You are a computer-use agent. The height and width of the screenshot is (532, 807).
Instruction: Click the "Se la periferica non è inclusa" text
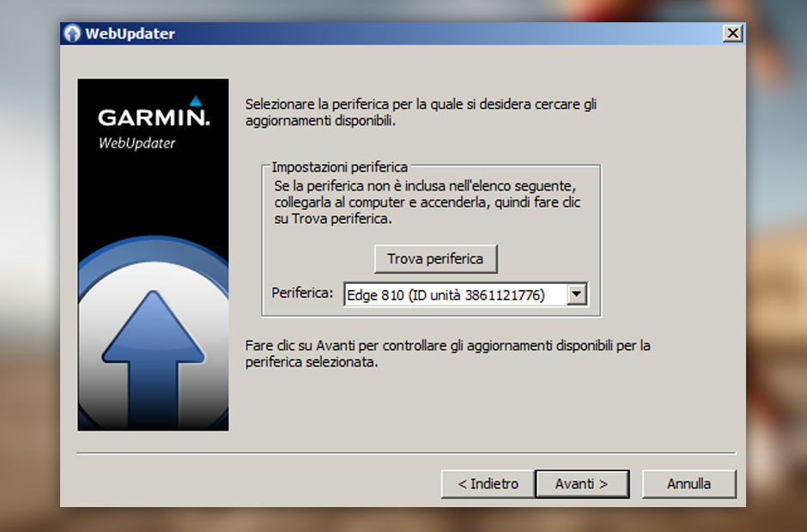(428, 203)
